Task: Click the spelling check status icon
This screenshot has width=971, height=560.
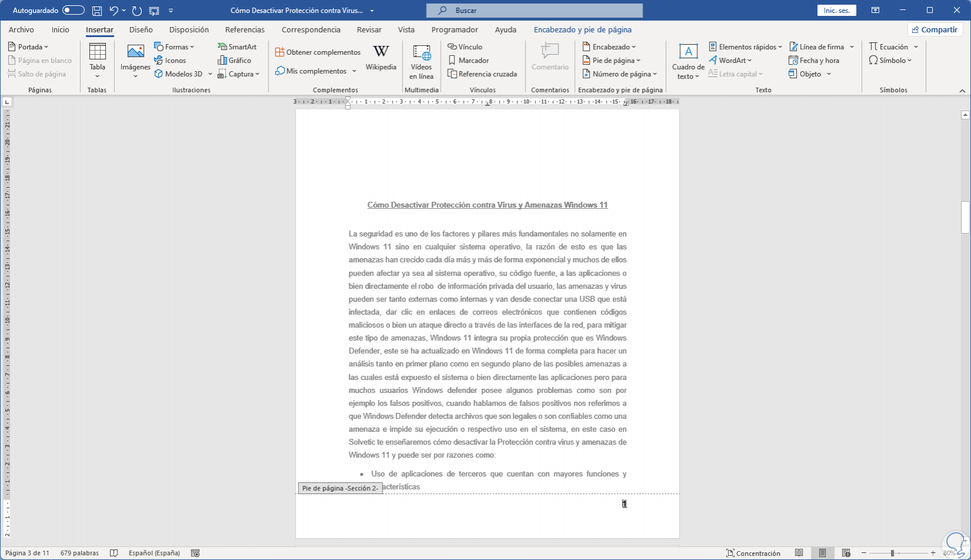Action: point(114,553)
